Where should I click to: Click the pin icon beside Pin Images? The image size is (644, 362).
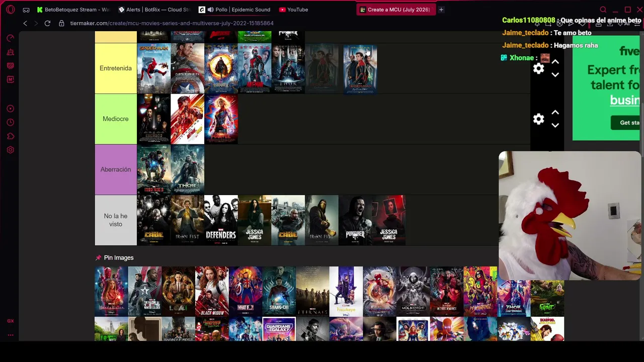pyautogui.click(x=98, y=258)
